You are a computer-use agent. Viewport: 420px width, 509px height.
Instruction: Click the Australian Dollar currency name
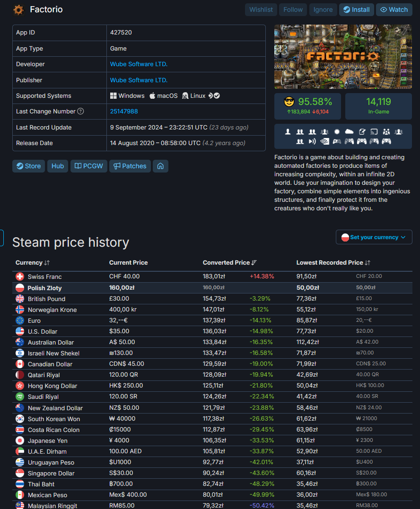point(51,342)
